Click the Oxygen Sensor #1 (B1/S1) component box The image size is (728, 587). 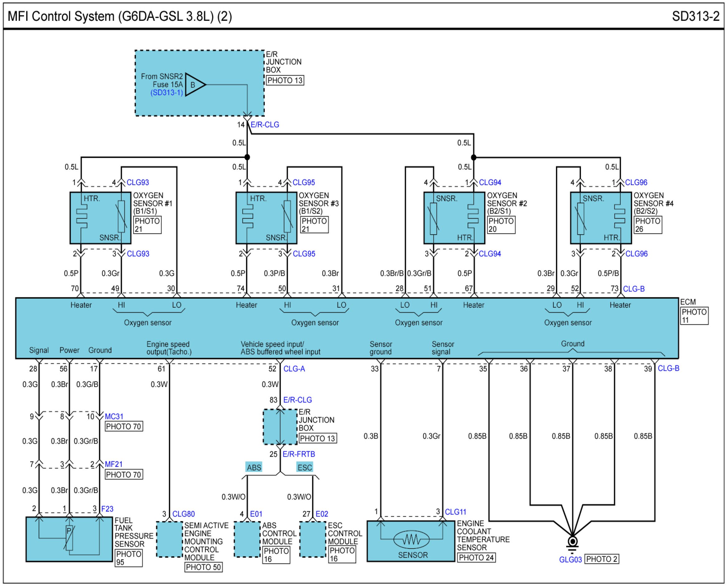pyautogui.click(x=100, y=218)
